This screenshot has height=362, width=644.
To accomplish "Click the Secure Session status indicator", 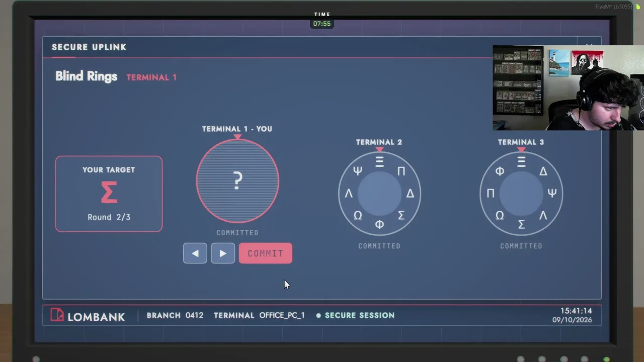I will pos(355,315).
